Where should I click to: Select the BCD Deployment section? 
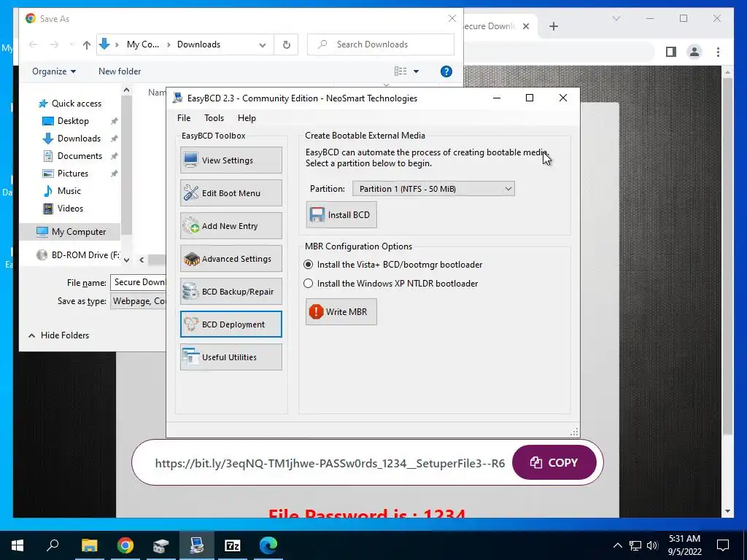pyautogui.click(x=231, y=324)
